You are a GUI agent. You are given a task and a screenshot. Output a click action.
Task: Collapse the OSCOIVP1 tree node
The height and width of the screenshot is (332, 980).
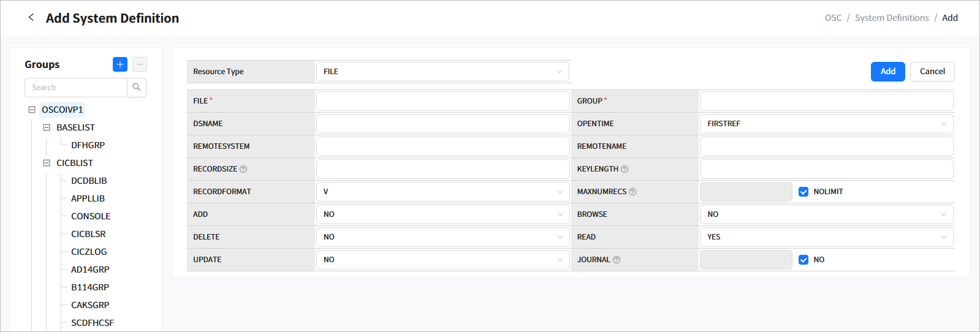[32, 110]
